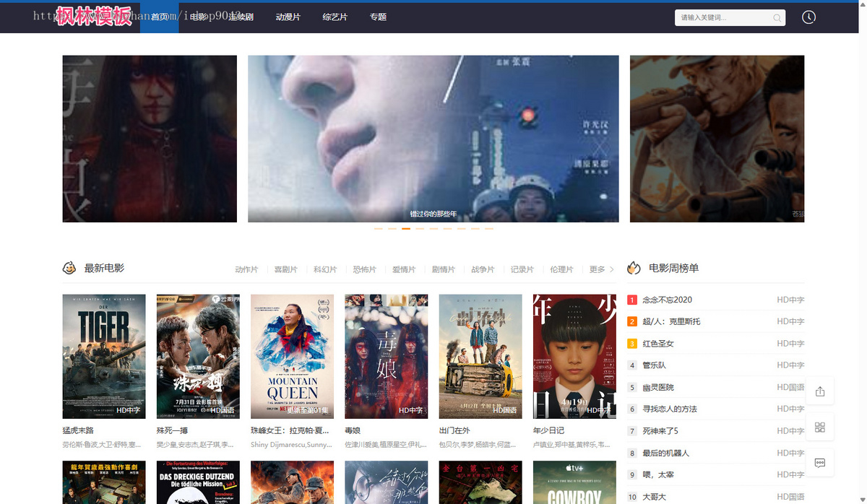Open the watch history clock icon

tap(808, 17)
